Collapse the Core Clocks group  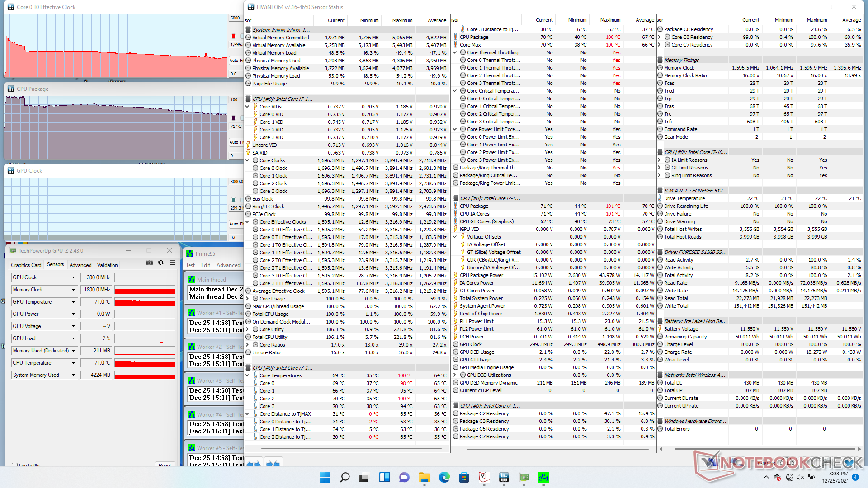pos(247,160)
